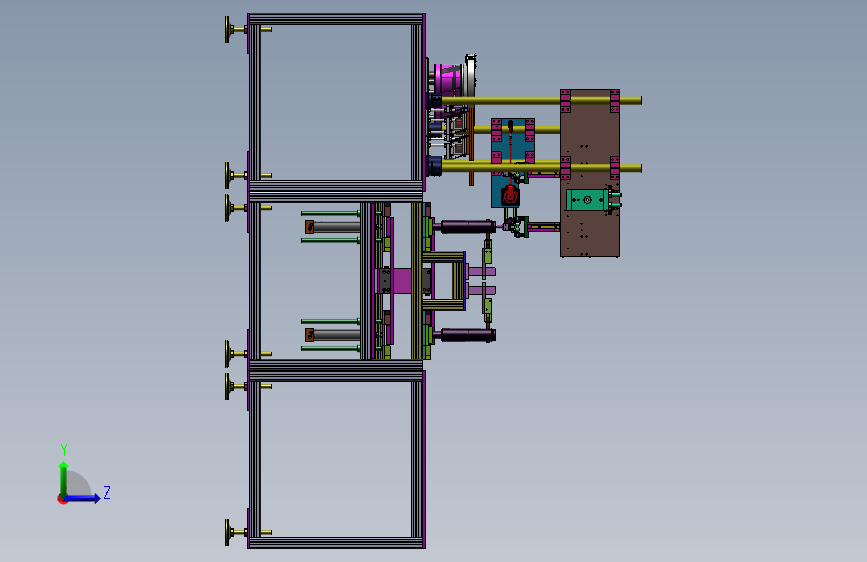Select the short middle yellow guide rod

pyautogui.click(x=517, y=129)
